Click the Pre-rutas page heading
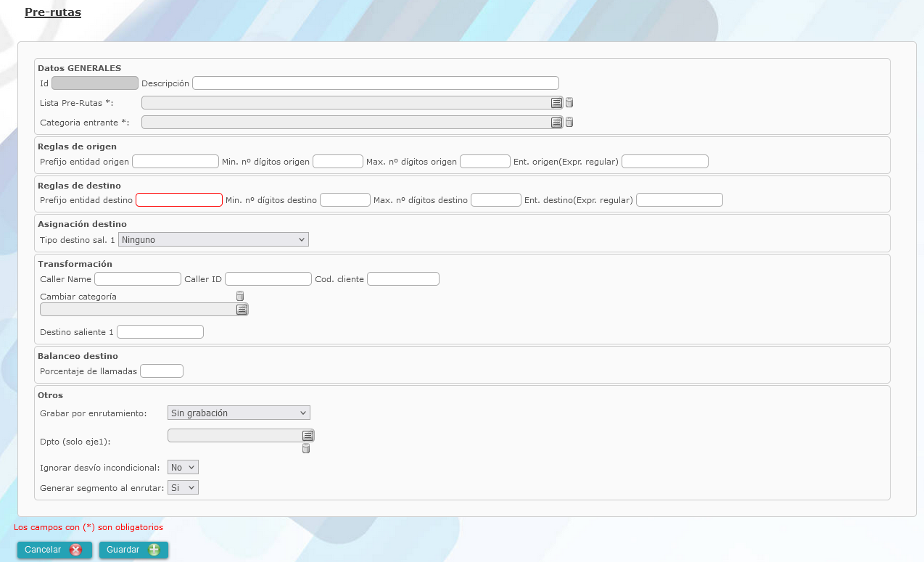The width and height of the screenshot is (924, 562). click(53, 12)
